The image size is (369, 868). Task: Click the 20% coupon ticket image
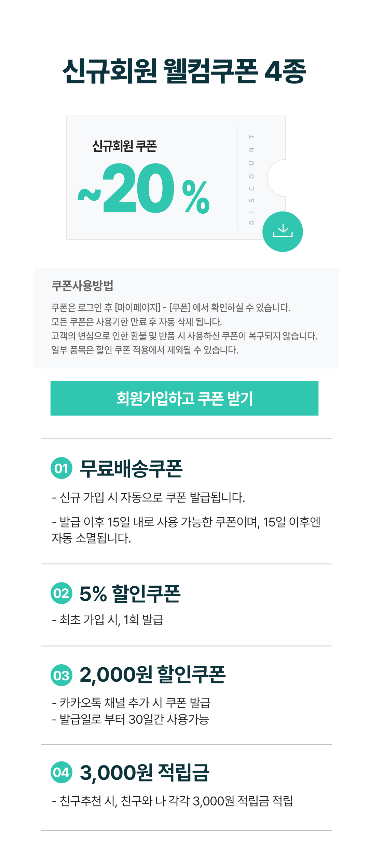coord(176,178)
